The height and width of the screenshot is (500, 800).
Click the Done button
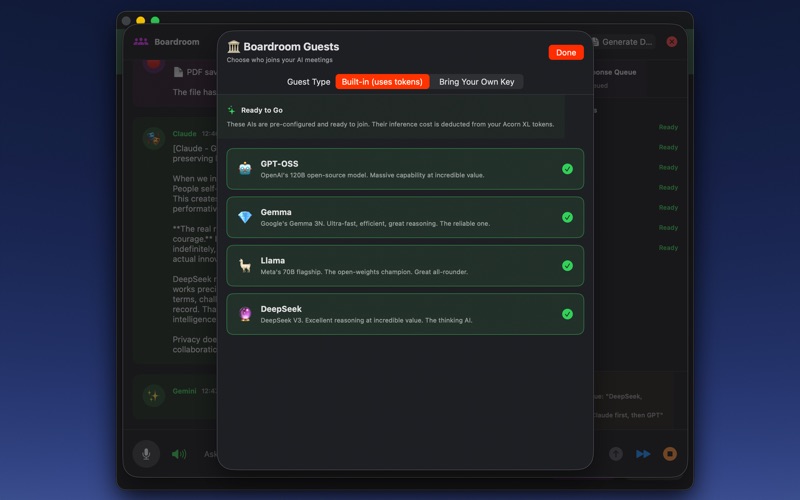pos(566,53)
